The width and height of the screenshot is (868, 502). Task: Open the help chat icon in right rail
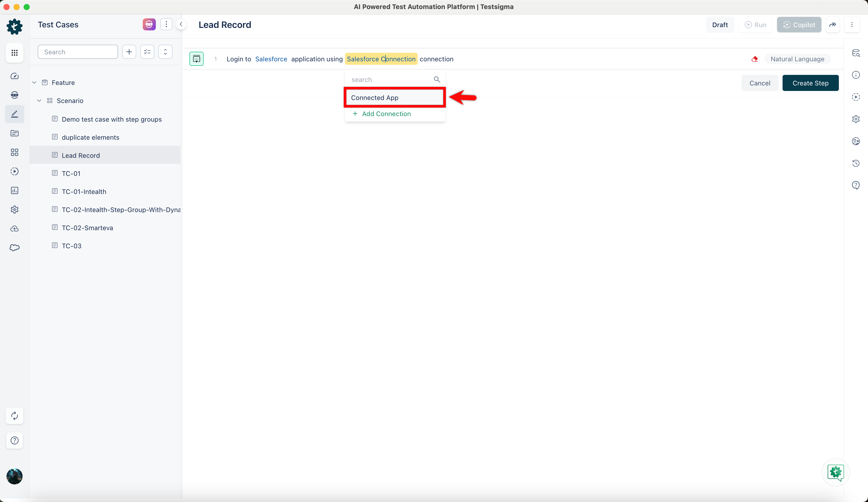tap(856, 185)
